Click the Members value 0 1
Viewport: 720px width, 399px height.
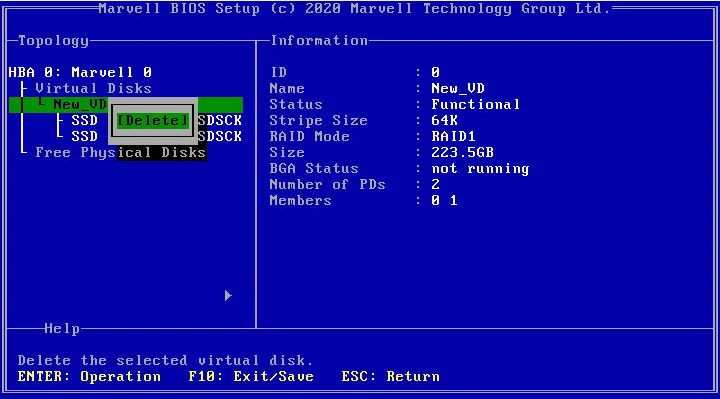click(x=444, y=201)
